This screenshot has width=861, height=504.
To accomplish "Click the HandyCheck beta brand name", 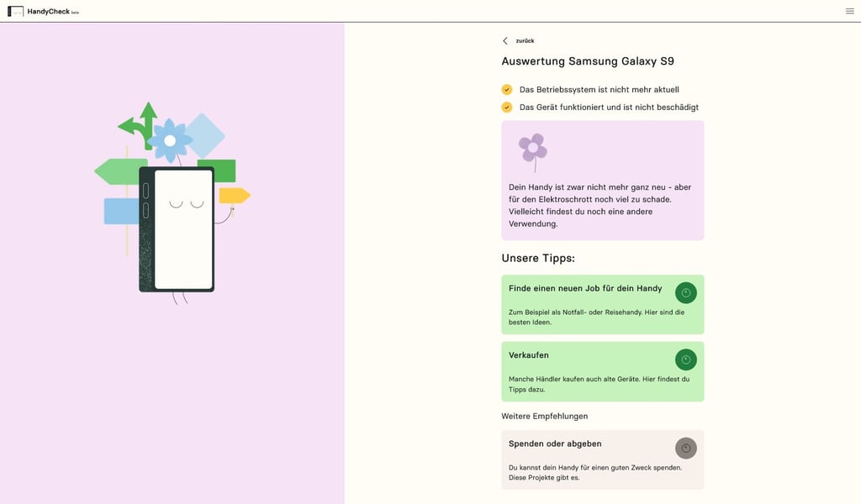I will click(x=53, y=12).
